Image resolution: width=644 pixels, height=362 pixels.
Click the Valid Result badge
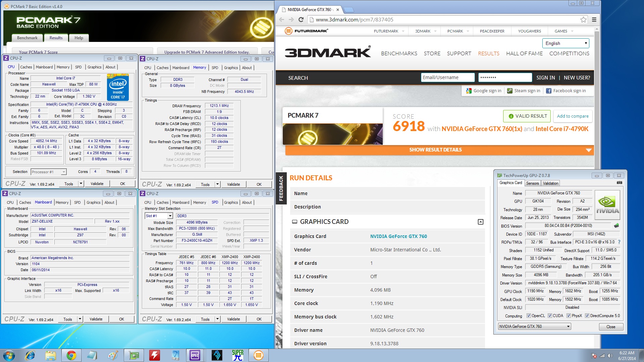click(x=527, y=116)
